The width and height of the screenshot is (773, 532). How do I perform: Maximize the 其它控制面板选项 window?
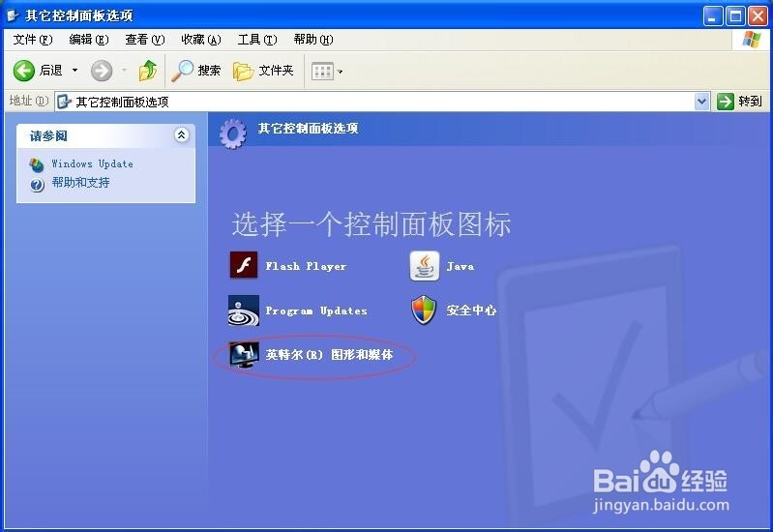point(735,16)
